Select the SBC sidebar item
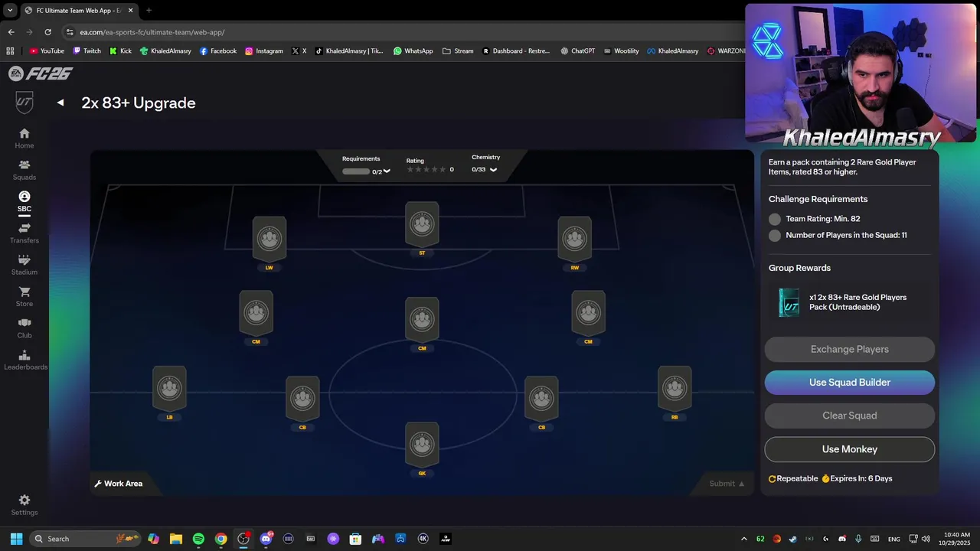Image resolution: width=980 pixels, height=551 pixels. [24, 202]
